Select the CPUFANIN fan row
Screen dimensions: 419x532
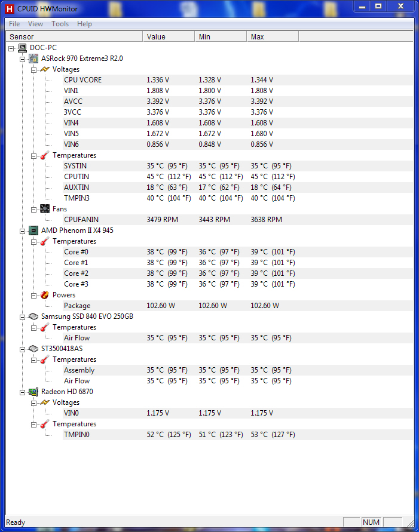tap(238, 220)
